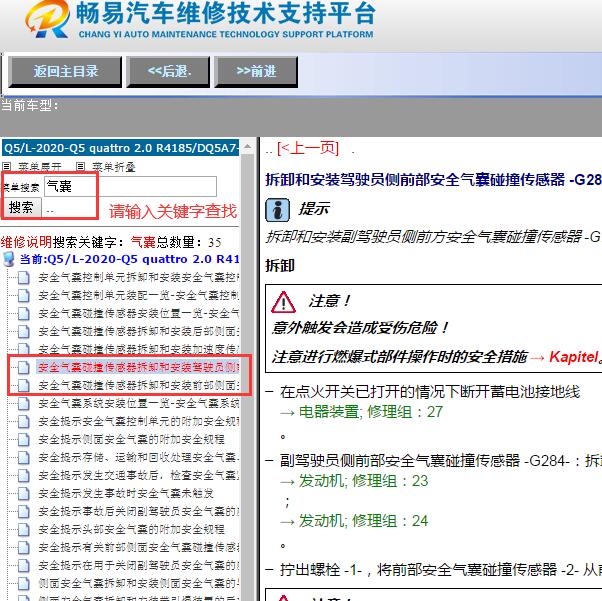Click the blue info 提示 icon
This screenshot has height=601, width=602.
coord(278,210)
